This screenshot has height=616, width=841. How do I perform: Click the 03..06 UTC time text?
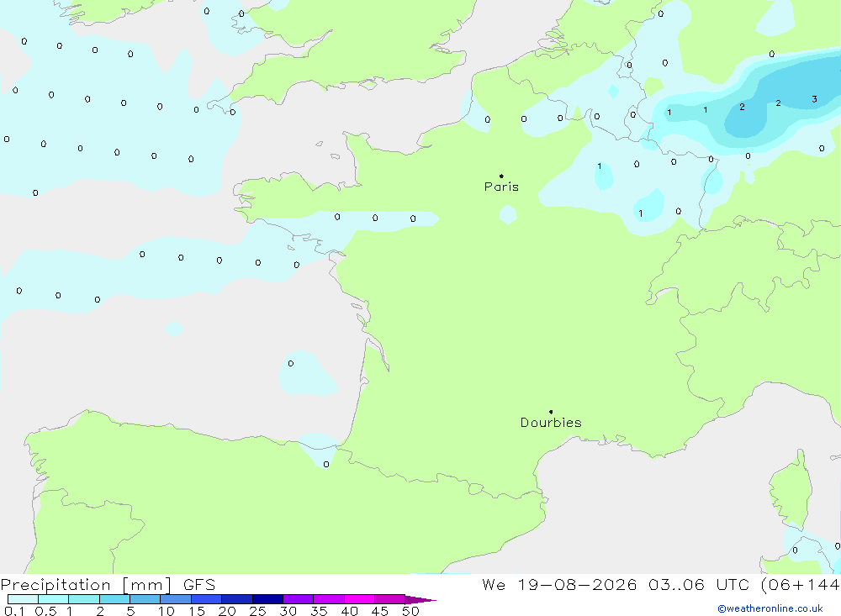click(698, 585)
